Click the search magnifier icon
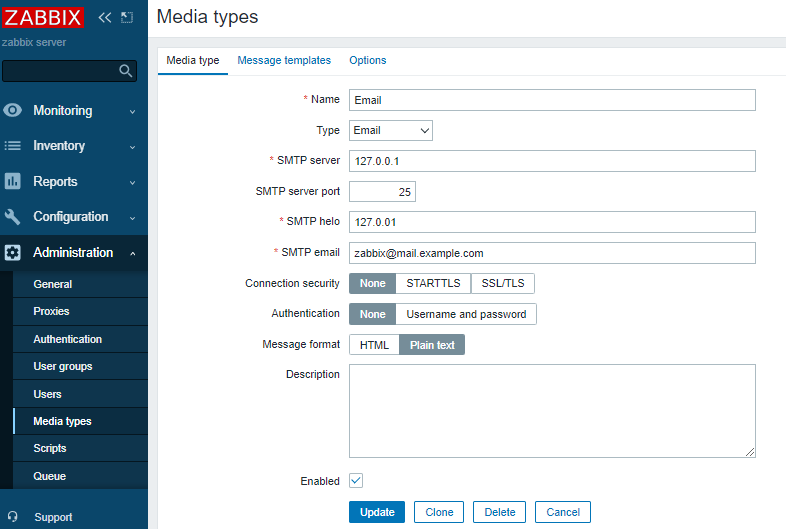Image resolution: width=786 pixels, height=529 pixels. click(x=126, y=71)
